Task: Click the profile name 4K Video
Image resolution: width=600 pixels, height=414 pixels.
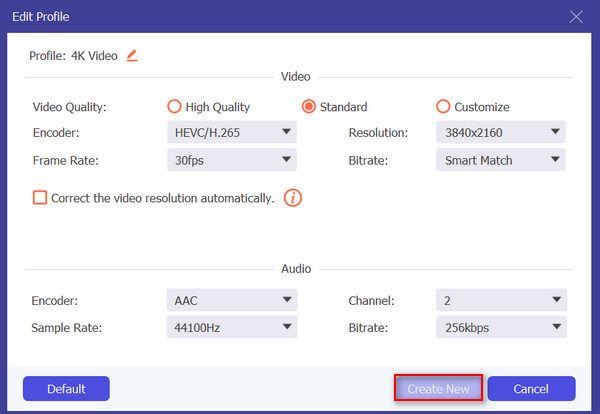Action: tap(94, 56)
